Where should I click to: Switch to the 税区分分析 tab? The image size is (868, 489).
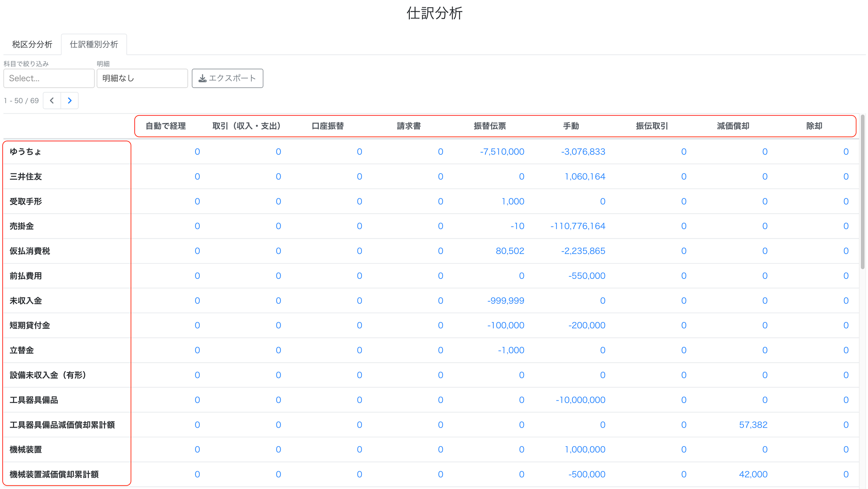coord(32,44)
